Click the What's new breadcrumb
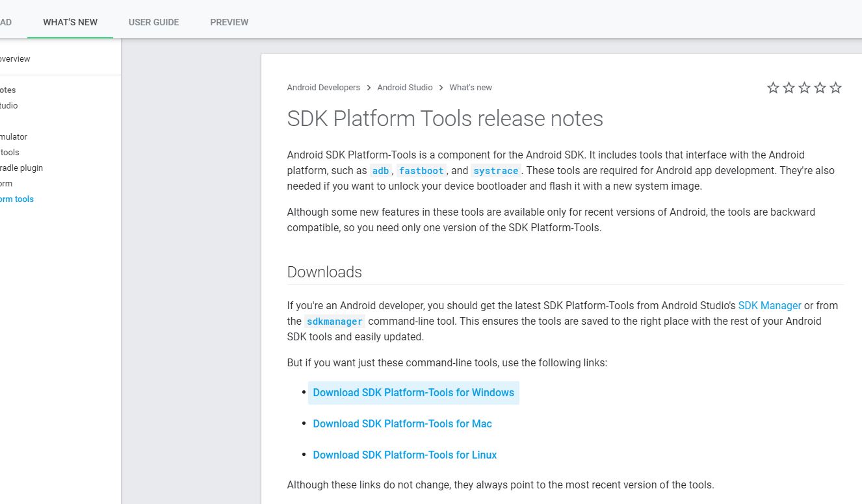Image resolution: width=862 pixels, height=504 pixels. pos(471,88)
